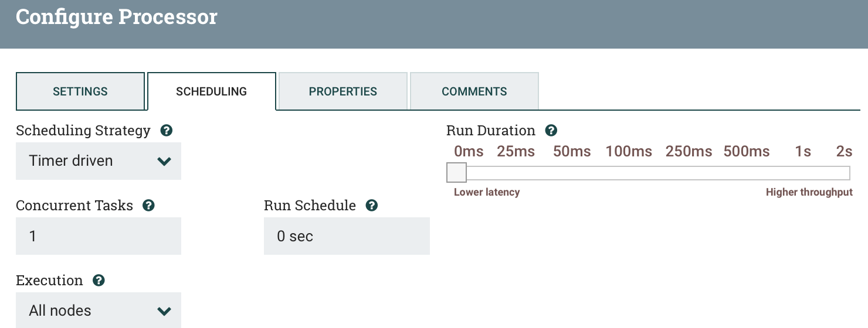
Task: Click the Scheduling Strategy help icon
Action: pyautogui.click(x=167, y=131)
